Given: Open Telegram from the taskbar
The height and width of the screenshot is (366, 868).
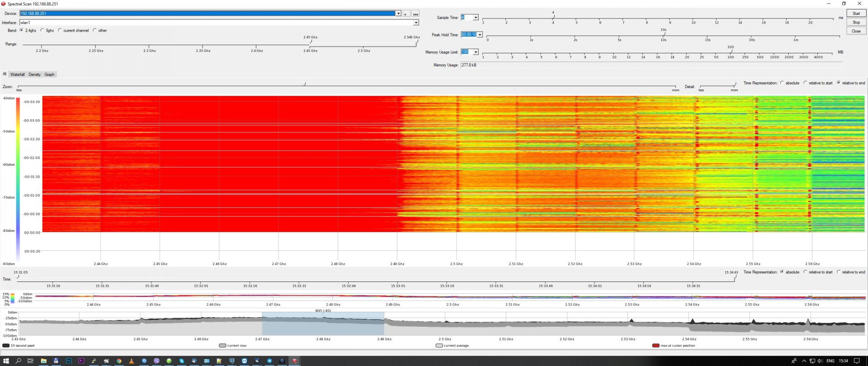Looking at the screenshot, I should click(x=269, y=361).
